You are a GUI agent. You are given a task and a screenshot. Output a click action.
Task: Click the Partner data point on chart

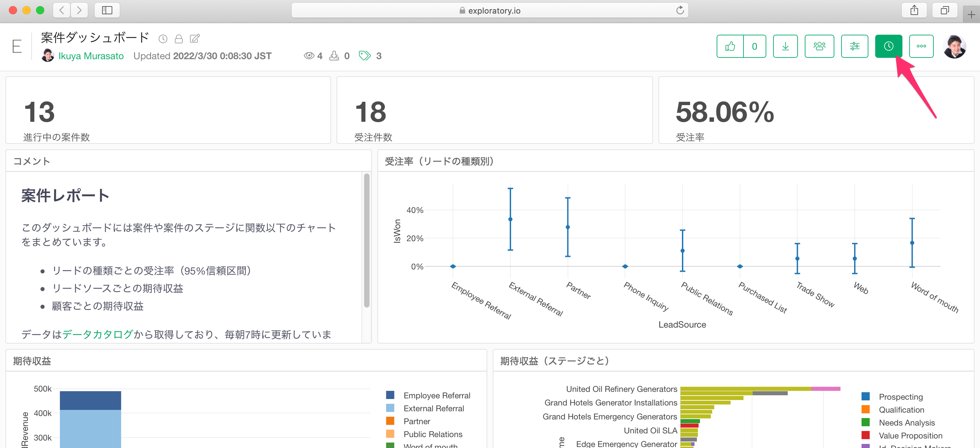click(x=568, y=227)
